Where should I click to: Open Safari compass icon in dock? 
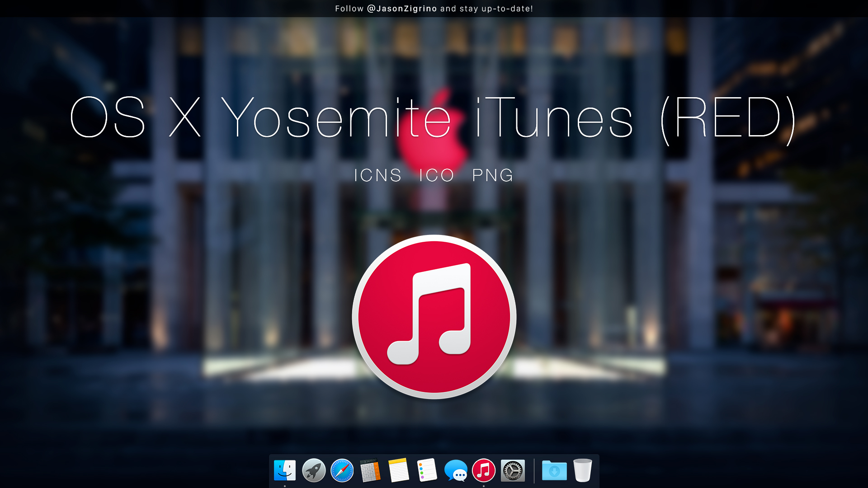342,470
